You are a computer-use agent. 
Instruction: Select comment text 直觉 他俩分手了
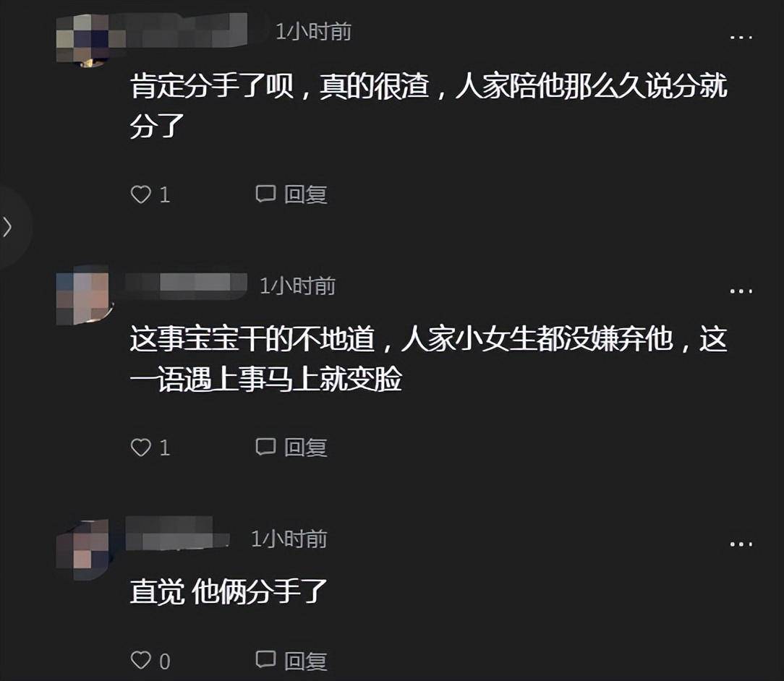pos(229,591)
